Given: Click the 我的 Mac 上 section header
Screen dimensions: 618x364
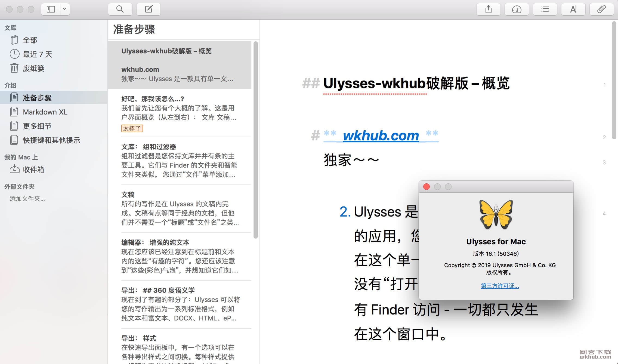Looking at the screenshot, I should pyautogui.click(x=21, y=157).
